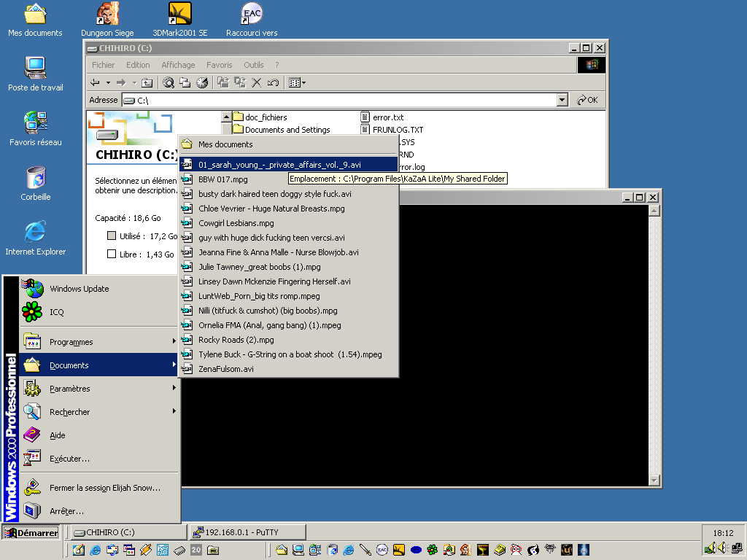747x560 pixels.
Task: Select the error.txt file
Action: [382, 117]
